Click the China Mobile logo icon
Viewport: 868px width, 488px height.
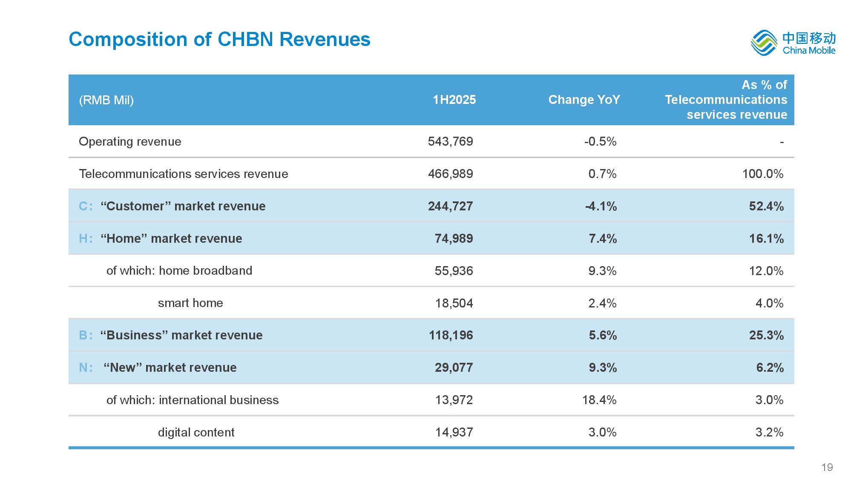(x=764, y=43)
